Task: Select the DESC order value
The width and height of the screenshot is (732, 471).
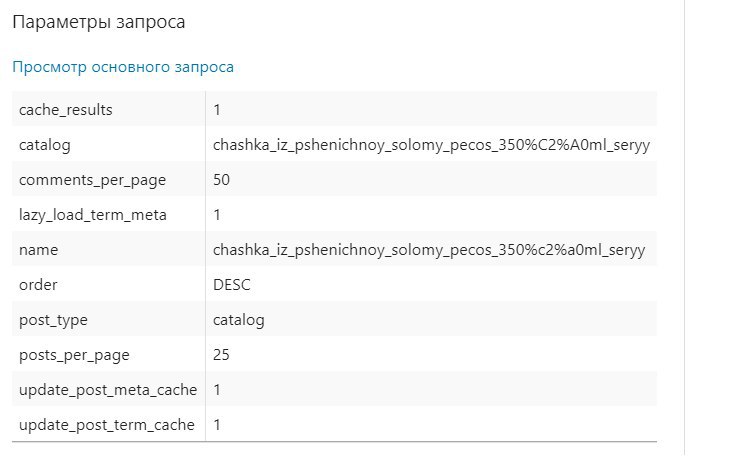Action: click(232, 285)
